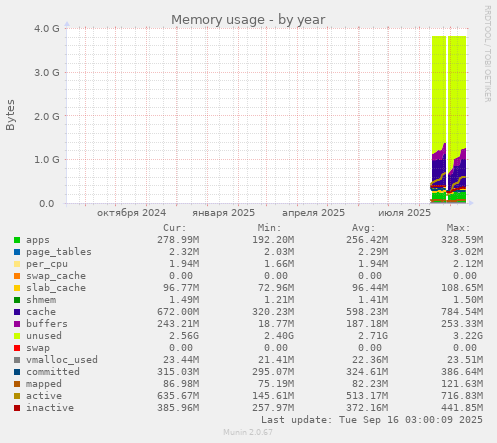Click the active olive legend swatch
This screenshot has height=443, width=497.
click(x=17, y=396)
